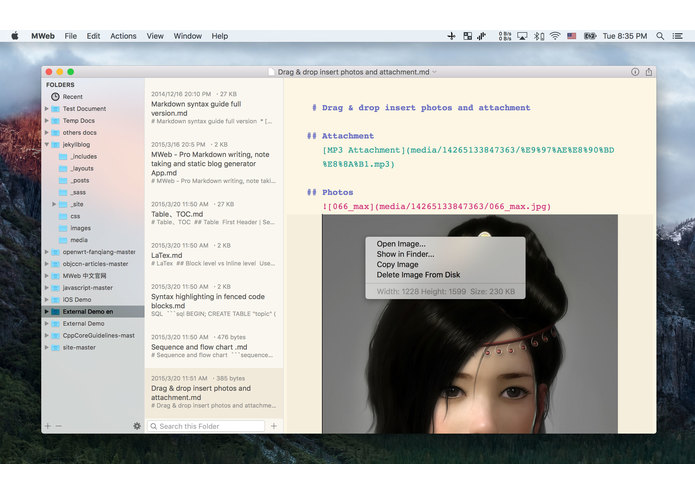Add new document with plus beside search
This screenshot has height=494, width=695.
point(274,426)
